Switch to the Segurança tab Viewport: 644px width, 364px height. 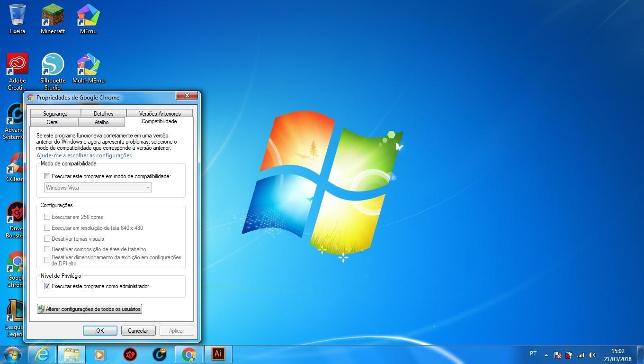click(55, 114)
